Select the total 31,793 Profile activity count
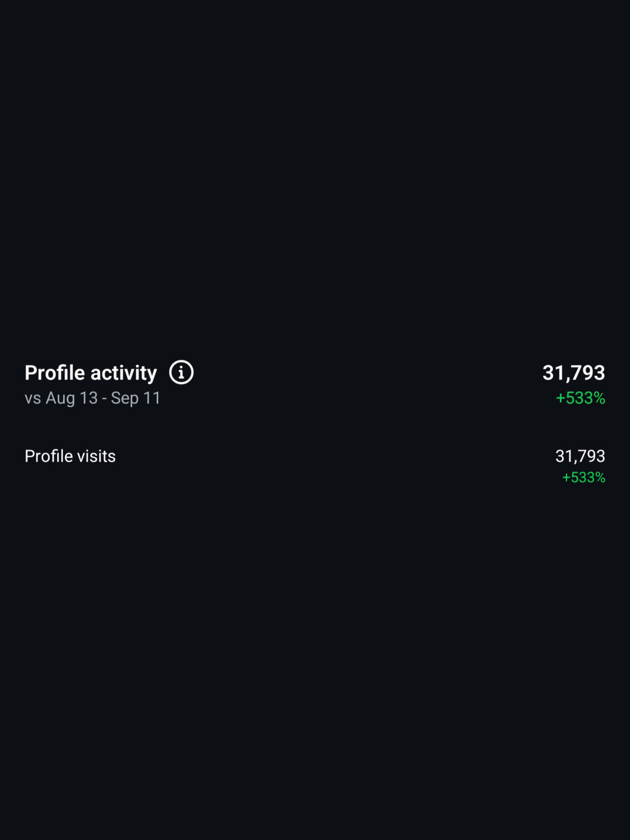 pos(574,373)
